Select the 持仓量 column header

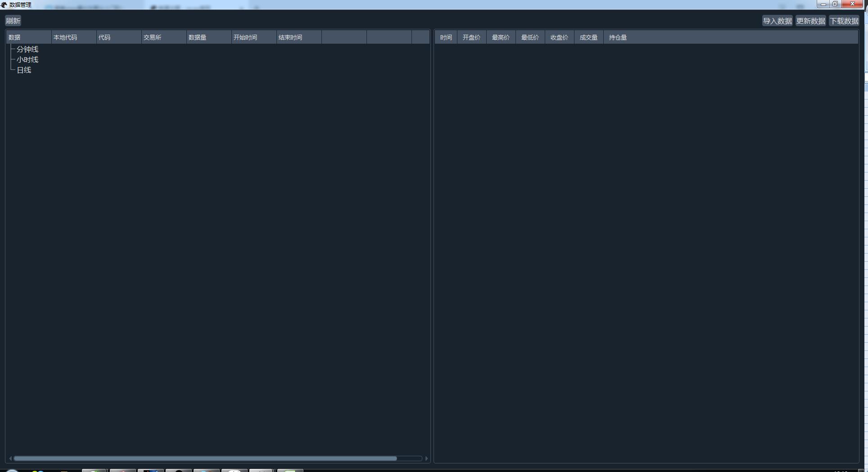(x=618, y=37)
